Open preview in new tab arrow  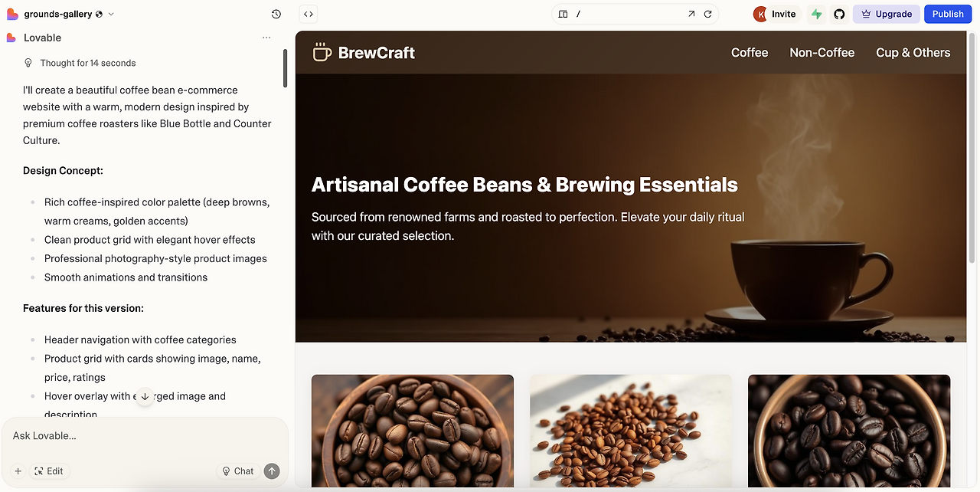691,14
